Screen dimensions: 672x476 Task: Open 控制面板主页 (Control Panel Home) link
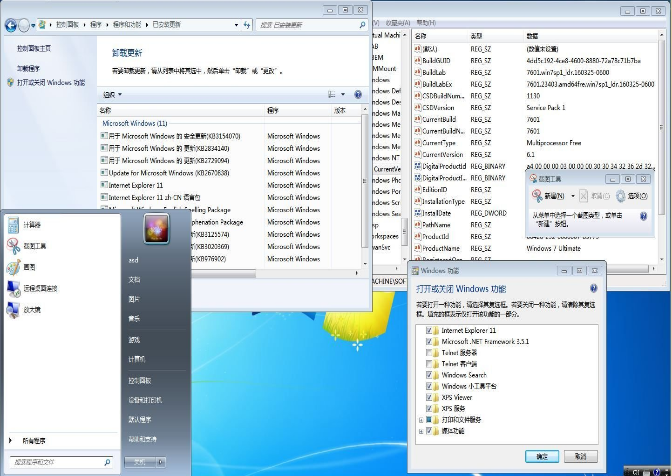pyautogui.click(x=34, y=48)
